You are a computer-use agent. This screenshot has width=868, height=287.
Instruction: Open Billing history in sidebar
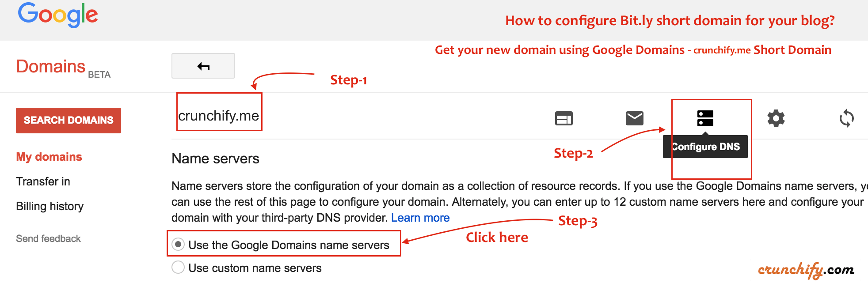click(x=50, y=206)
